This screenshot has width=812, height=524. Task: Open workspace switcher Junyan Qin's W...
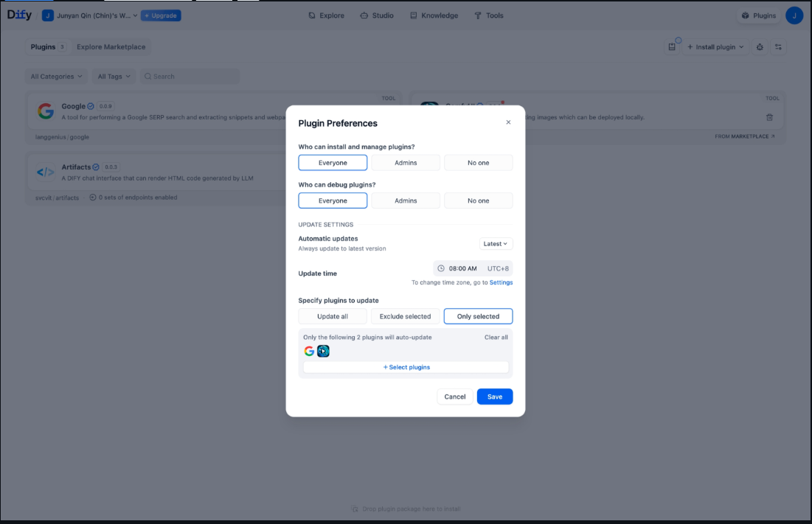(89, 15)
